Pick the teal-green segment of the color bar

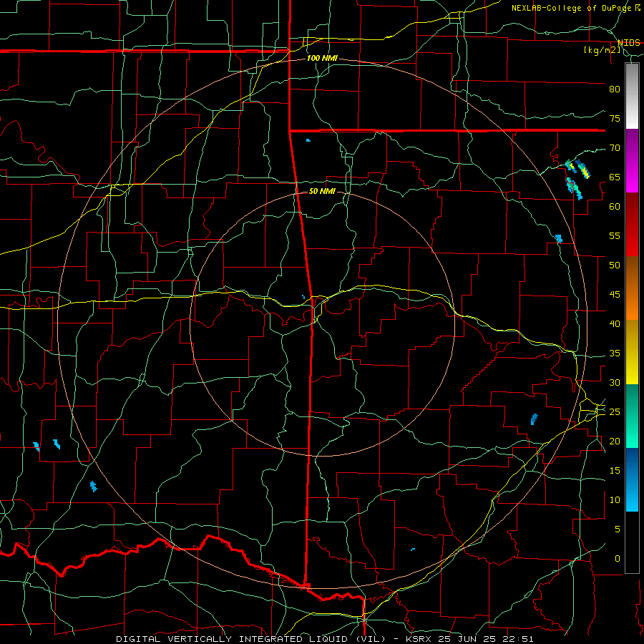point(632,416)
